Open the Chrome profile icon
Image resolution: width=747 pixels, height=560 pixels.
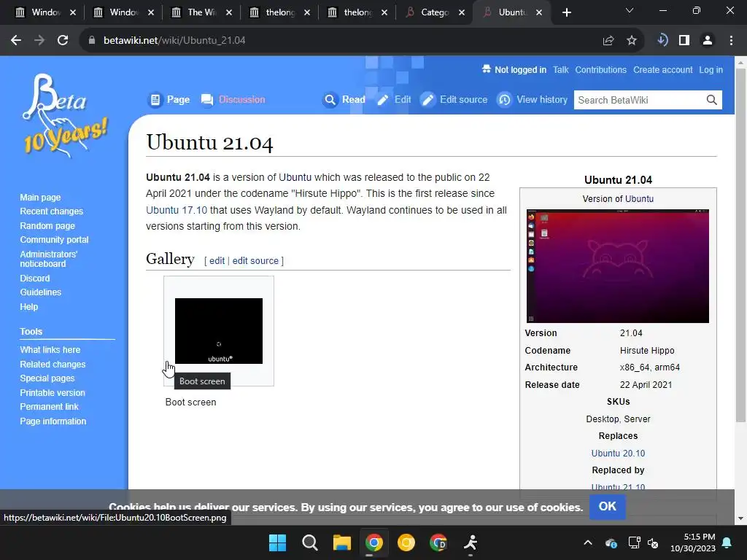(708, 41)
